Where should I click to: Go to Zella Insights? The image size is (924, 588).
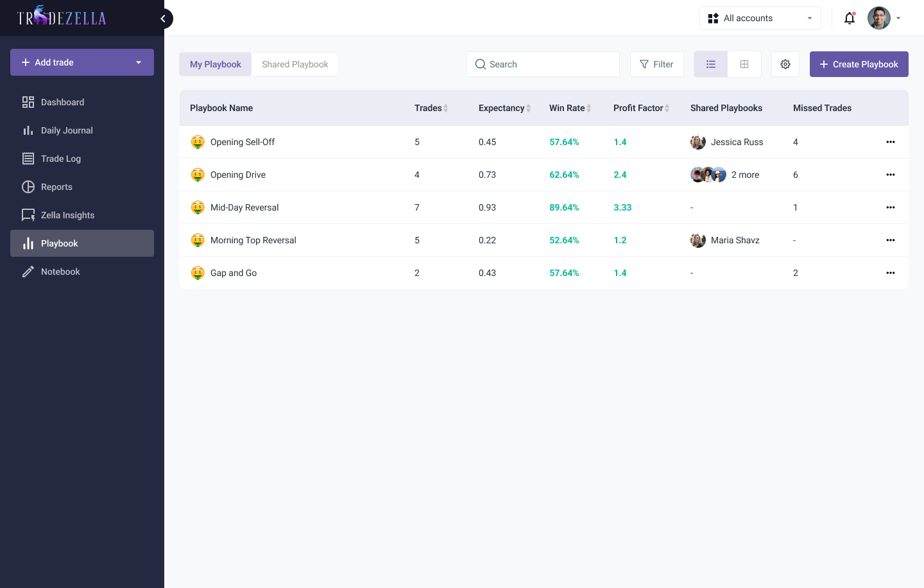[67, 214]
